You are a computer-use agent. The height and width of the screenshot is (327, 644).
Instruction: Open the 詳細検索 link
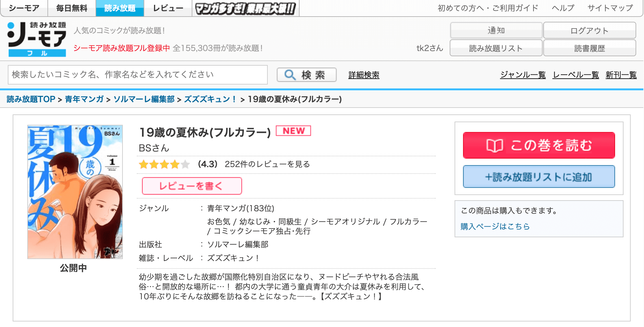point(364,75)
